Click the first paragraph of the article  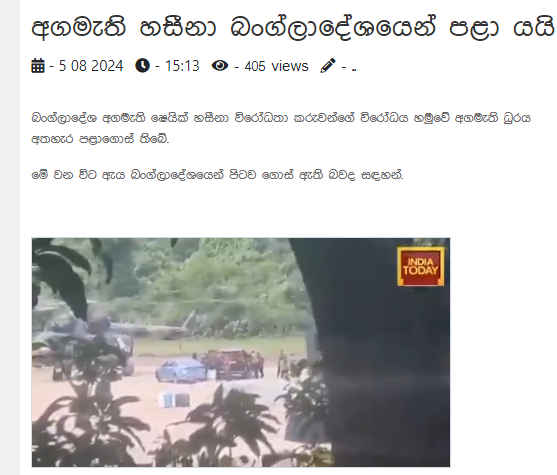tap(281, 128)
